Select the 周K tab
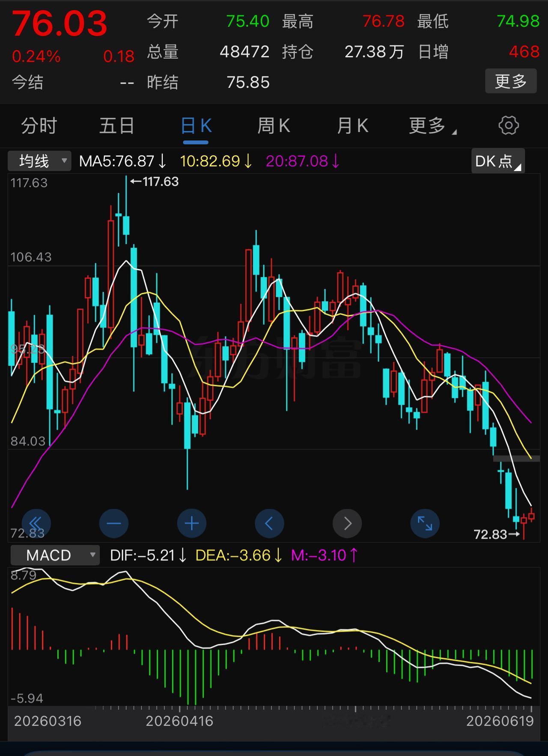The width and height of the screenshot is (548, 756). pos(274,126)
